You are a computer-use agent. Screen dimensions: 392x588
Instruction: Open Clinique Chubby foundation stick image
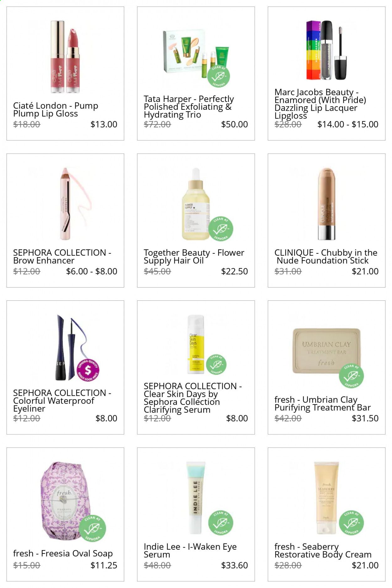coord(326,204)
